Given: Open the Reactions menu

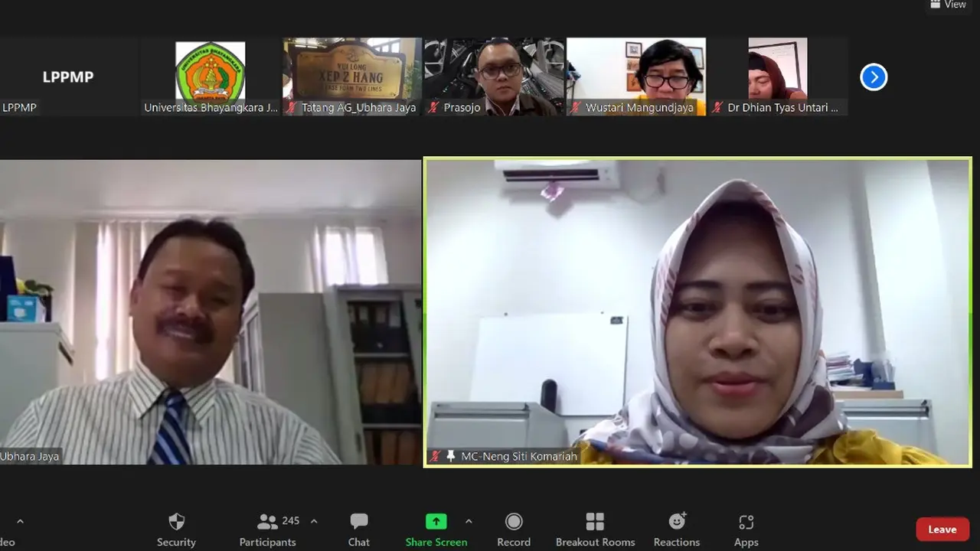Looking at the screenshot, I should click(x=677, y=530).
